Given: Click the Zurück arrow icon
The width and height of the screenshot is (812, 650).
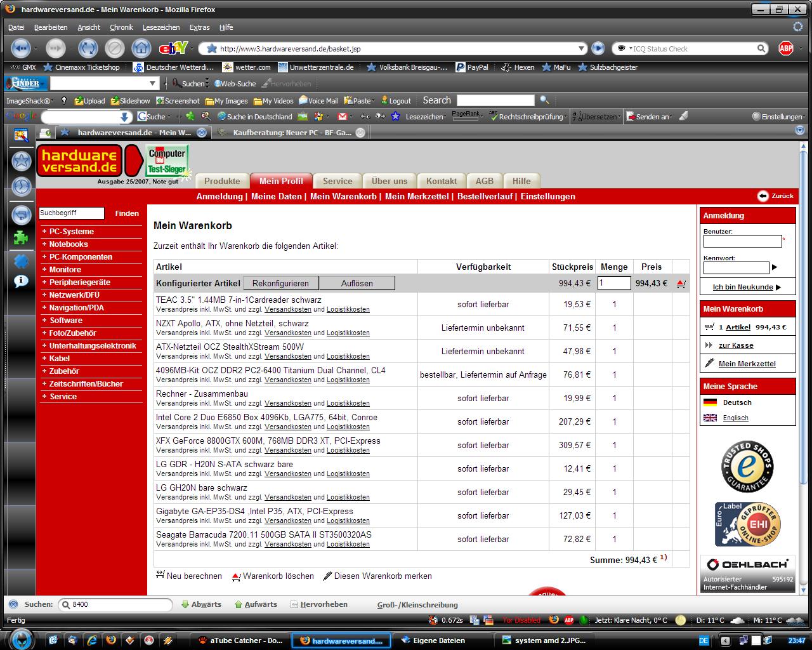Looking at the screenshot, I should (763, 196).
